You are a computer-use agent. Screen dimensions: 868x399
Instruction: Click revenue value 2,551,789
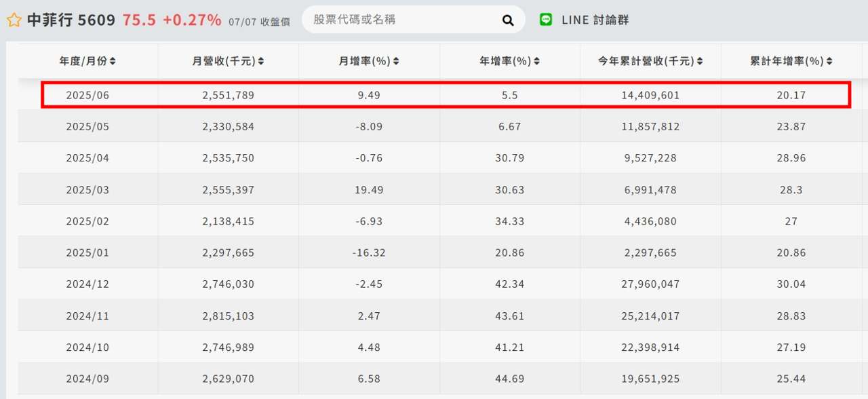[x=228, y=96]
